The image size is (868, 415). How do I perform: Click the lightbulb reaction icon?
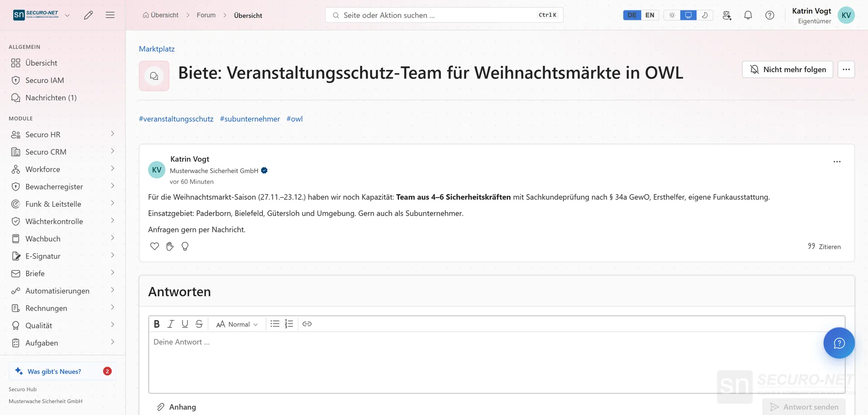[x=185, y=246]
